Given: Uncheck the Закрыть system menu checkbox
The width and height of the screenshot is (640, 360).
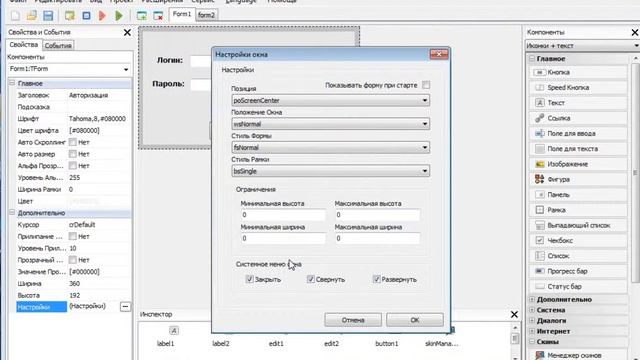Looking at the screenshot, I should click(x=249, y=279).
